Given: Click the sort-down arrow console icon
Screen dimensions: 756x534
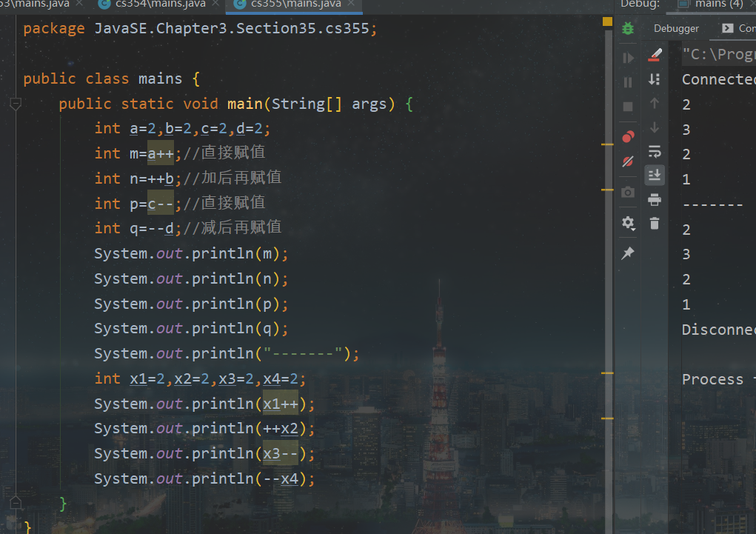Looking at the screenshot, I should (655, 79).
